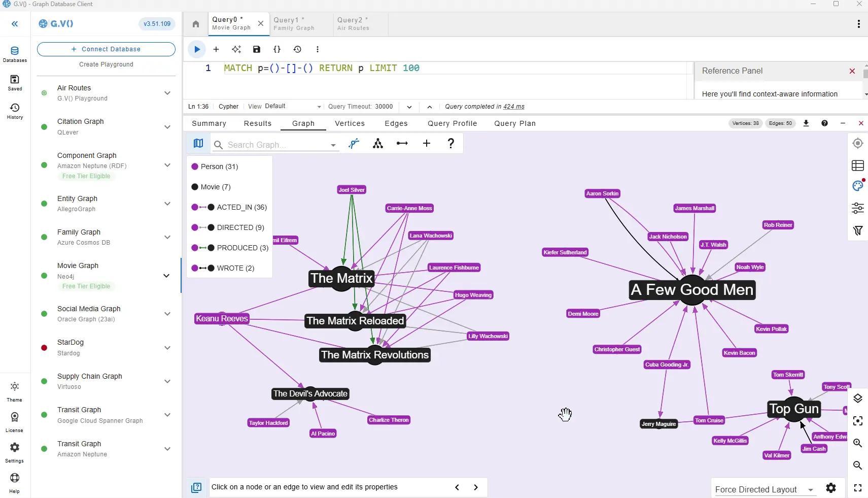Image resolution: width=868 pixels, height=498 pixels.
Task: Select the layout layers icon
Action: coord(858,399)
